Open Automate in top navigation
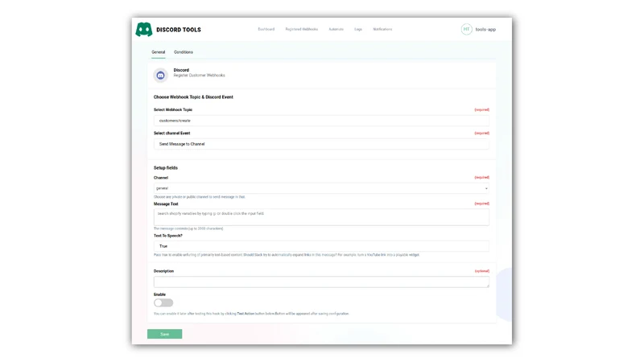Image resolution: width=644 pixels, height=362 pixels. coord(336,29)
